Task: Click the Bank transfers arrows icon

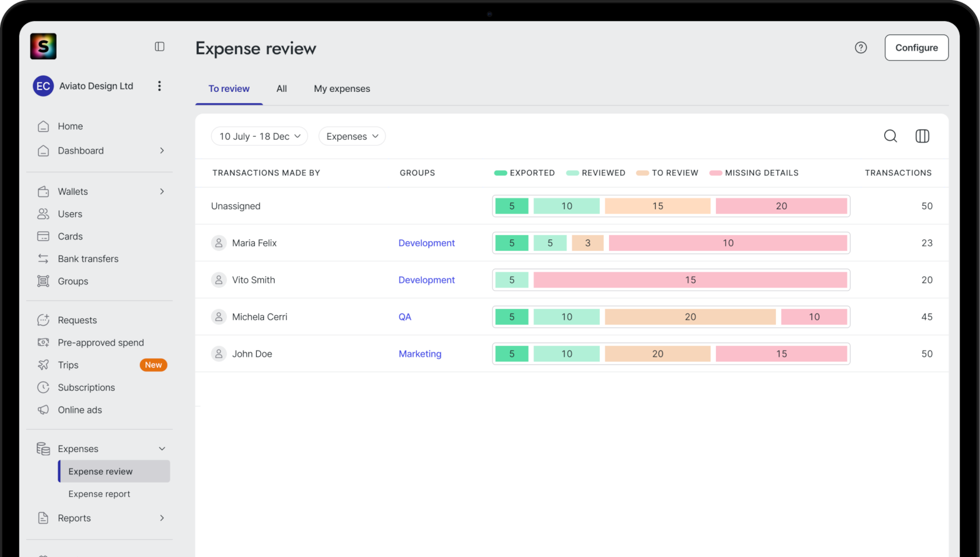Action: [x=43, y=259]
